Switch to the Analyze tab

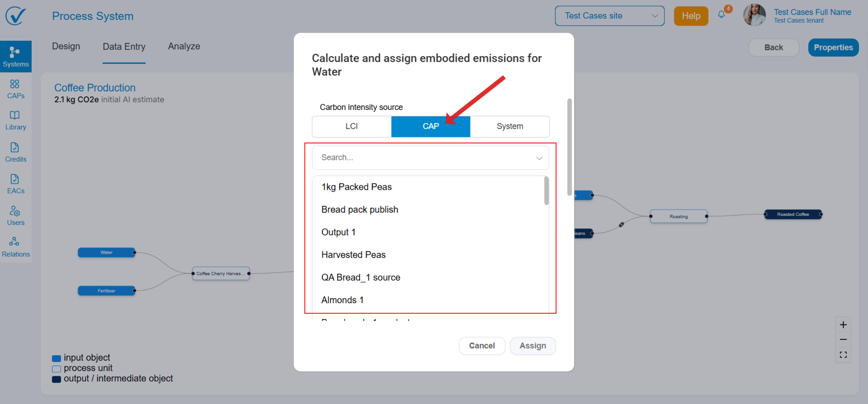pyautogui.click(x=184, y=46)
